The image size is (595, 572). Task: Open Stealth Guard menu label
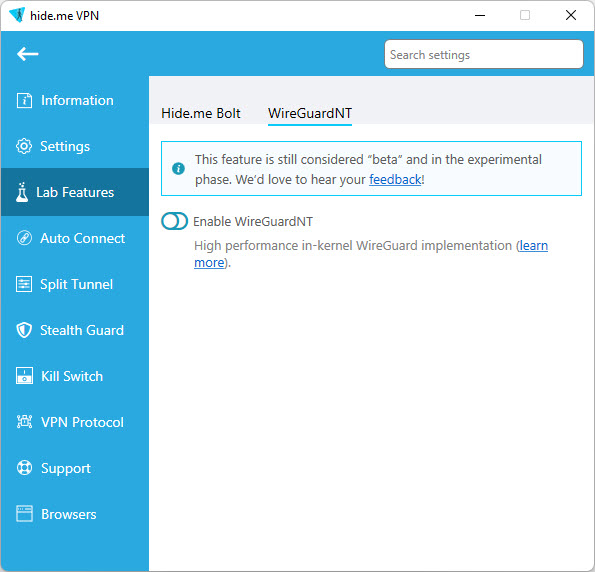82,330
